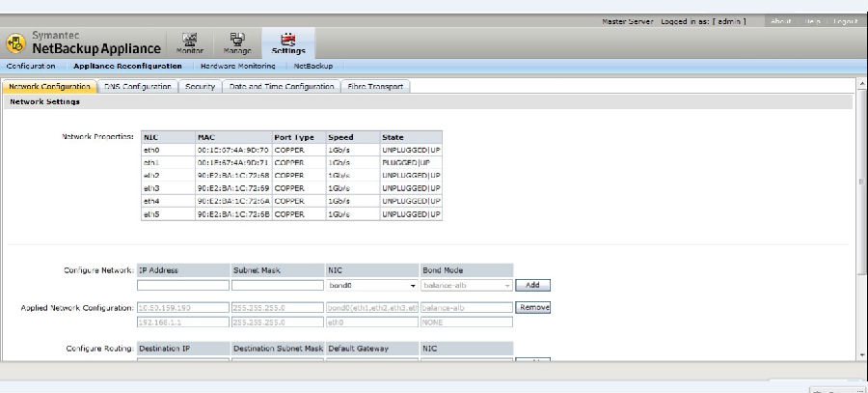Click the About link
Viewport: 868px width, 393px height.
tap(780, 21)
